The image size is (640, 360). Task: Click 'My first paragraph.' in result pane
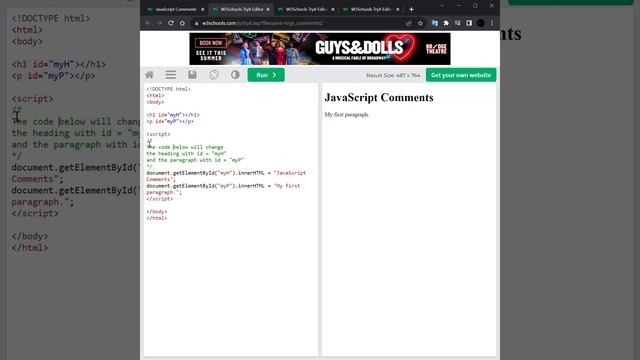(347, 115)
